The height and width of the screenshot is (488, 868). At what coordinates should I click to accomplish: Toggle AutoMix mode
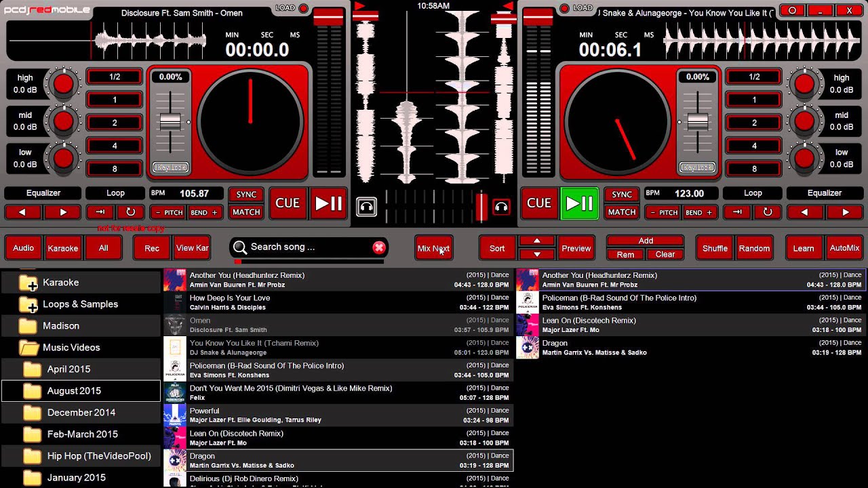[844, 248]
